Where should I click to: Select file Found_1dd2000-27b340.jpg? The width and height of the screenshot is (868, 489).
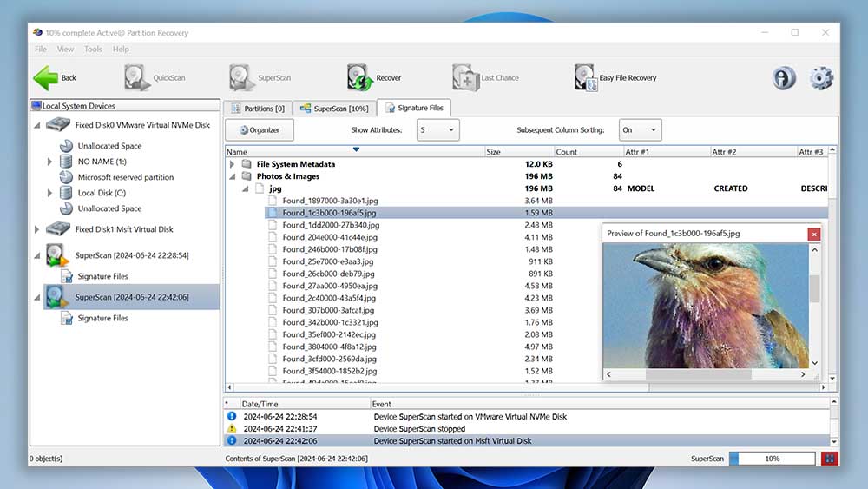point(331,226)
